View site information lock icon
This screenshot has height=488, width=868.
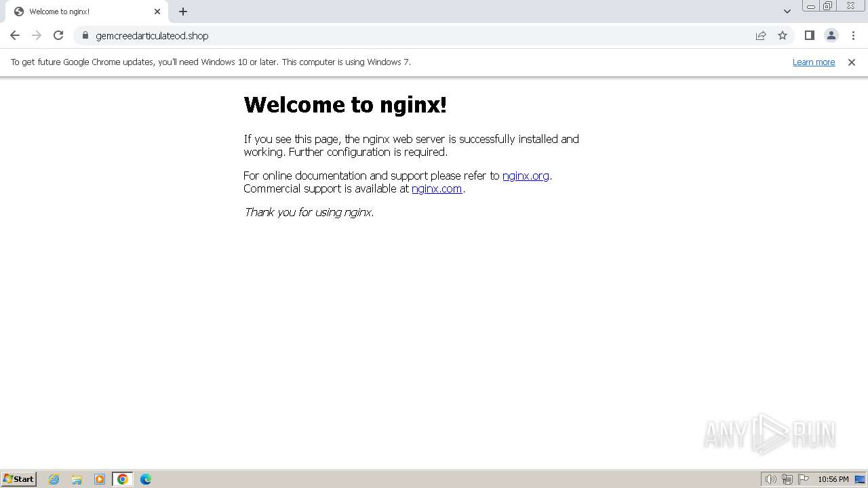[x=85, y=35]
